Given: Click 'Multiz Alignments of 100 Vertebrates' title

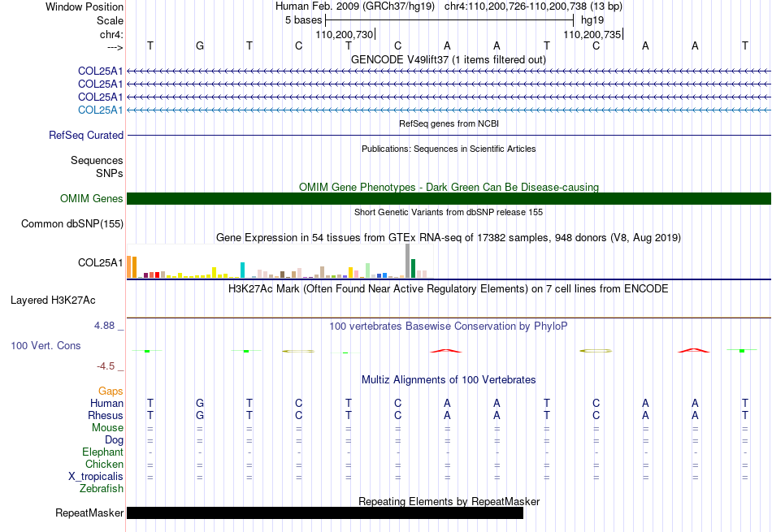Looking at the screenshot, I should (x=449, y=379).
